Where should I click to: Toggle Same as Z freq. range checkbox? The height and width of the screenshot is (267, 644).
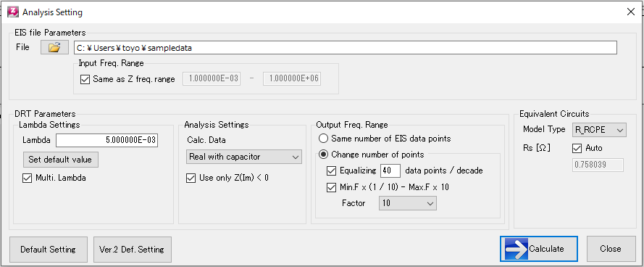click(85, 79)
